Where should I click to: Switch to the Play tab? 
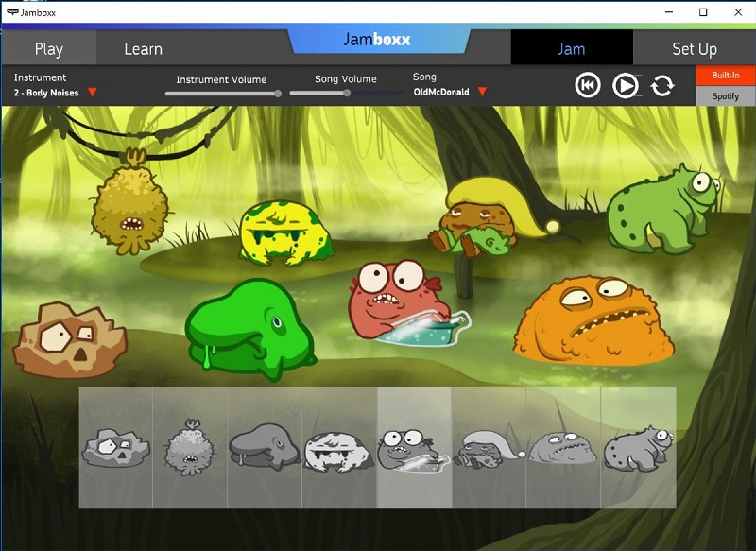click(48, 49)
